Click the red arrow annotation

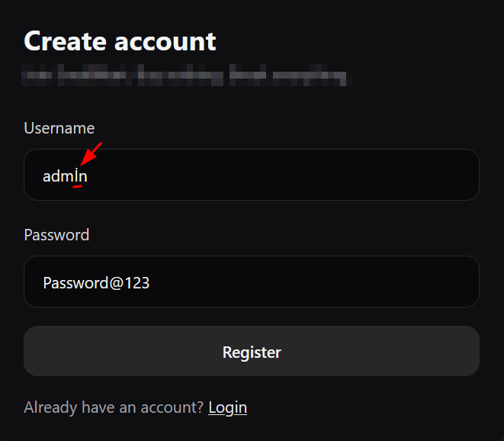click(x=91, y=153)
